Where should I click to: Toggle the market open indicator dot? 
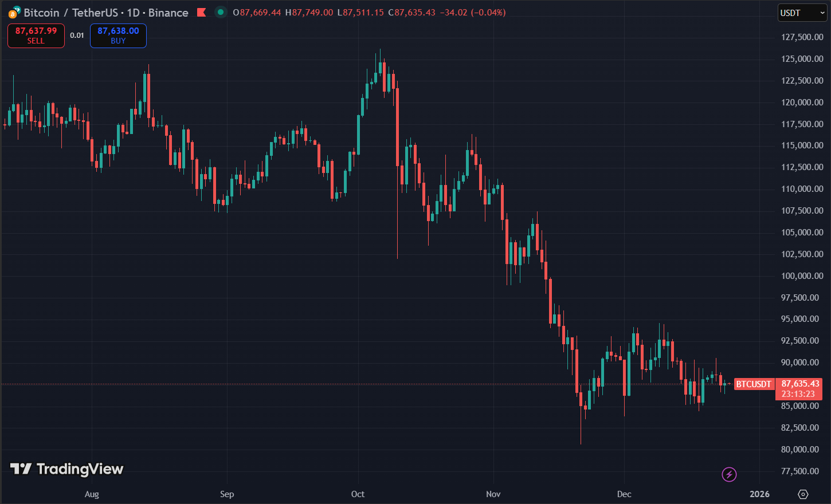[220, 12]
